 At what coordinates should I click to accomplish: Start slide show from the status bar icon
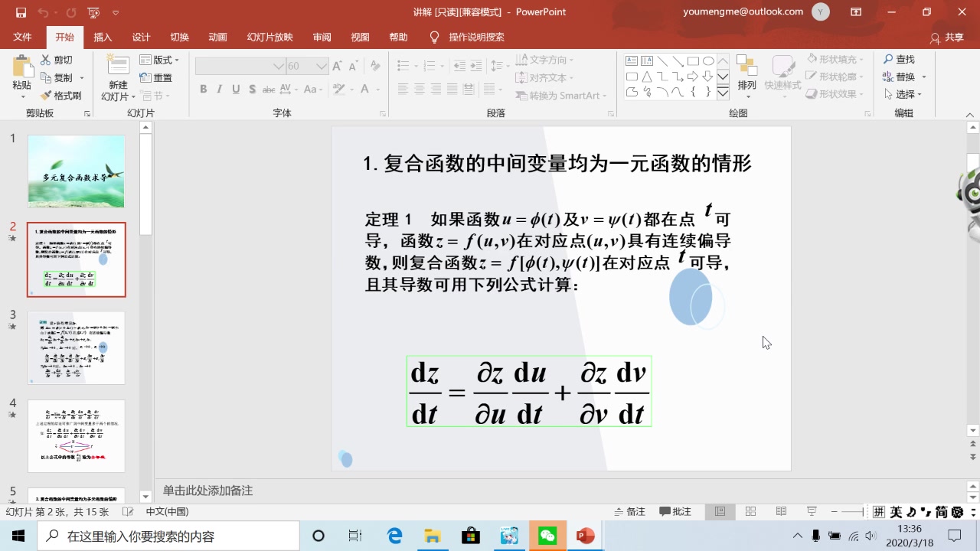[x=810, y=511]
